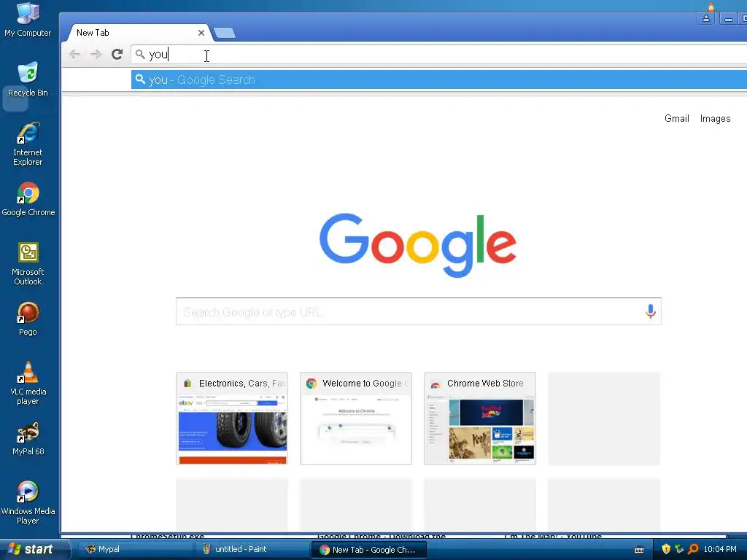Select the Internet Explorer desktop icon
The width and height of the screenshot is (747, 560).
click(28, 144)
